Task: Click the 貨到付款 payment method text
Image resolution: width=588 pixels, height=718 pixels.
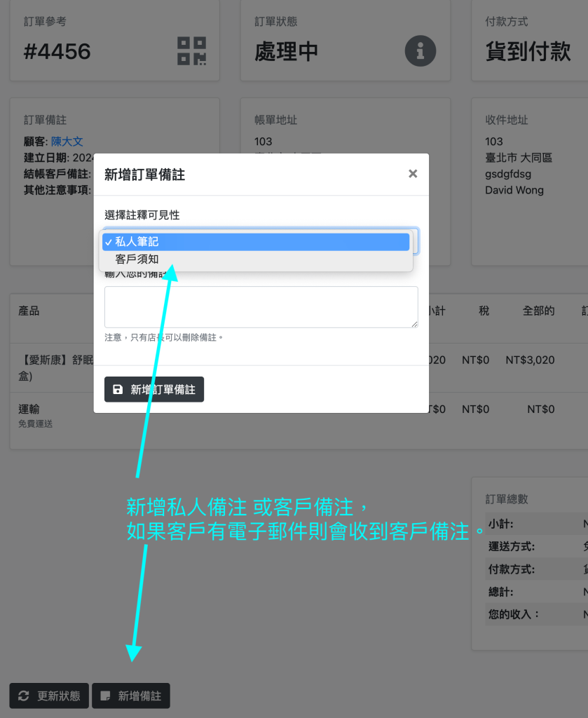Action: [x=528, y=52]
